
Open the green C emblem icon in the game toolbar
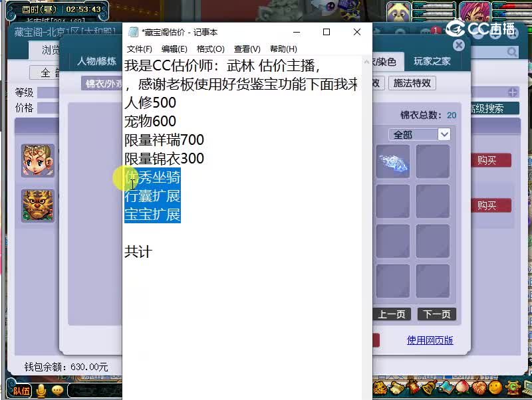[x=513, y=387]
